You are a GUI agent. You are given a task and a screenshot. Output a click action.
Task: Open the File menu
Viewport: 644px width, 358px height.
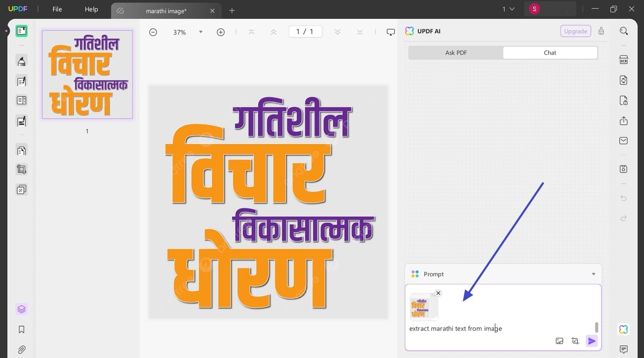pyautogui.click(x=56, y=9)
